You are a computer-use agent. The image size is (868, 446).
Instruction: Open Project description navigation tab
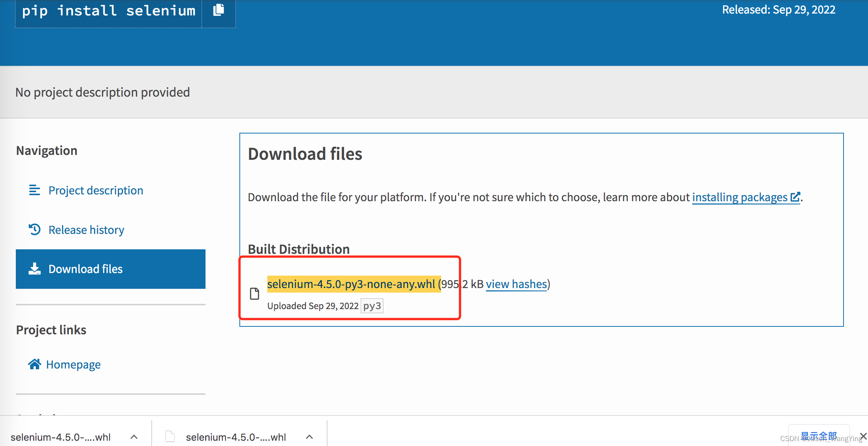coord(96,190)
